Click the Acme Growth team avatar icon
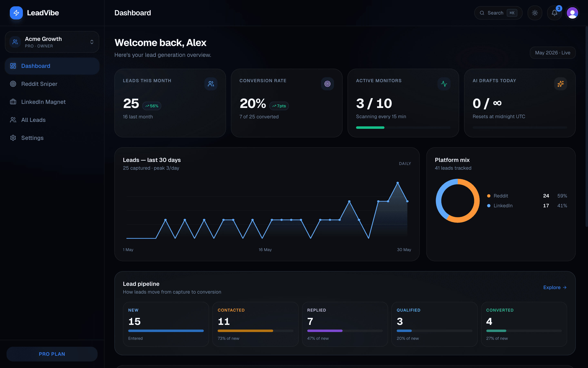Screen dimensions: 588x368 click(15, 42)
